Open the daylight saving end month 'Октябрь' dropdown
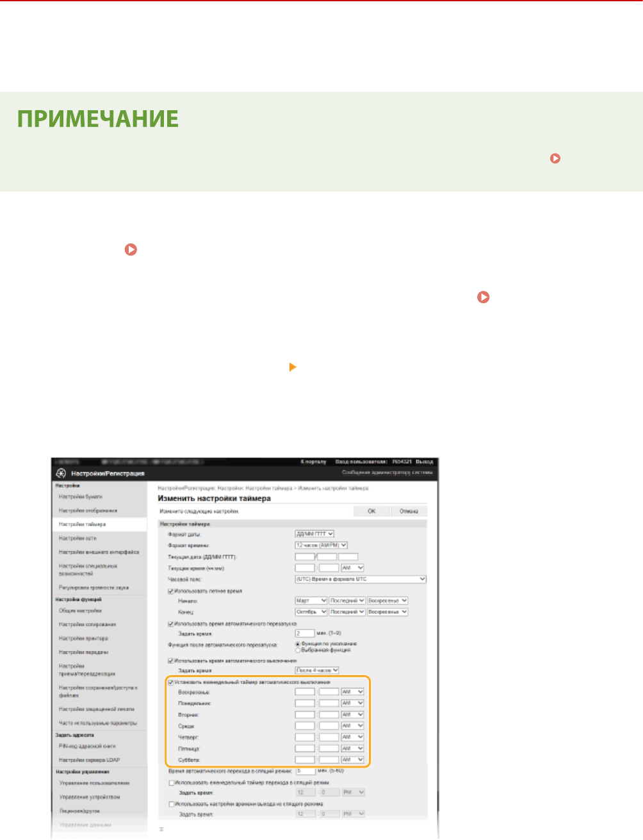 point(311,612)
